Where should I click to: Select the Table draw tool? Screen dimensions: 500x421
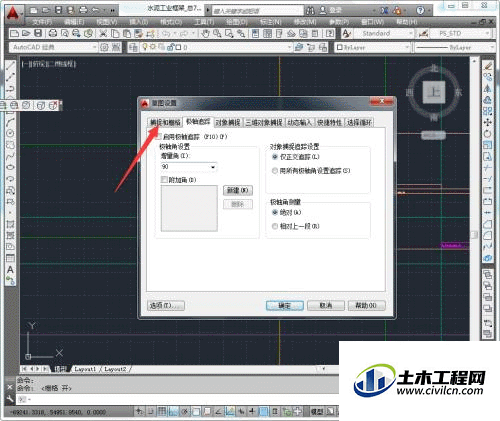click(10, 258)
